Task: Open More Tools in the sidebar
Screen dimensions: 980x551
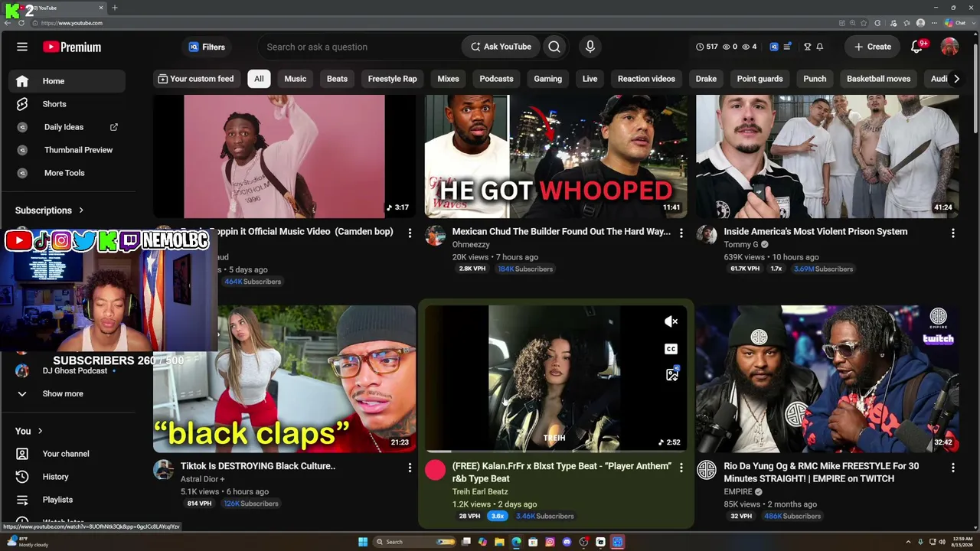Action: (67, 173)
